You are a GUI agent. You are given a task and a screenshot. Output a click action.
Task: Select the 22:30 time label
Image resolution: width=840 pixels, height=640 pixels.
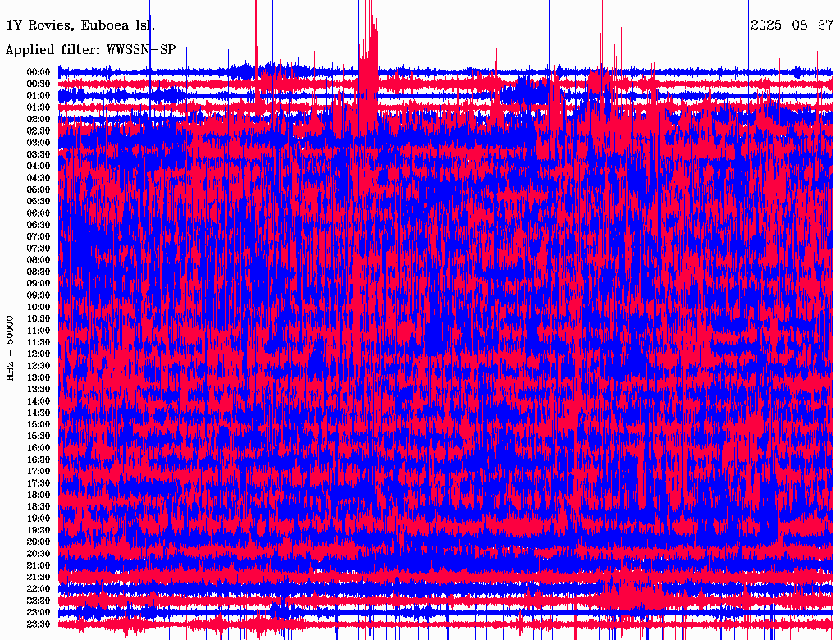pos(39,601)
